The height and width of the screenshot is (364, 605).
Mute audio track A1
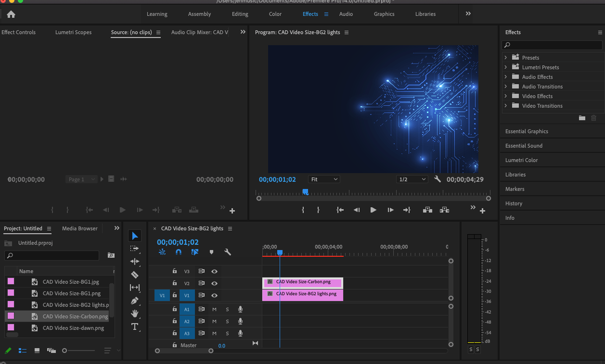point(215,309)
